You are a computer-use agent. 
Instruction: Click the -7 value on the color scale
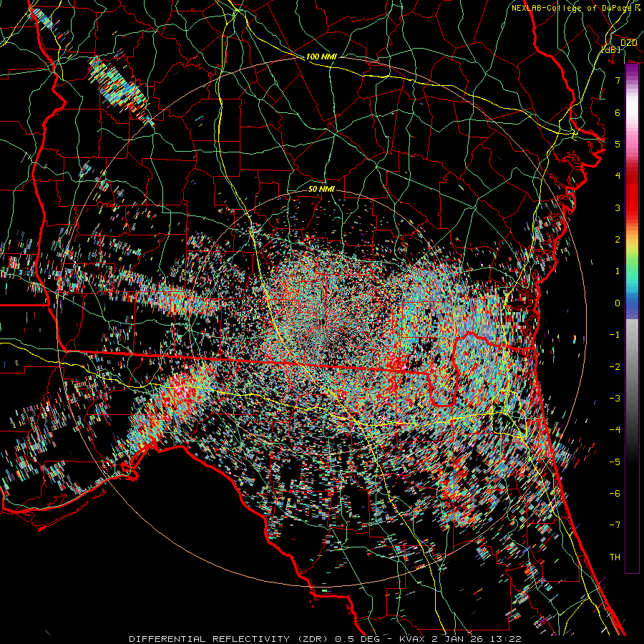(615, 525)
